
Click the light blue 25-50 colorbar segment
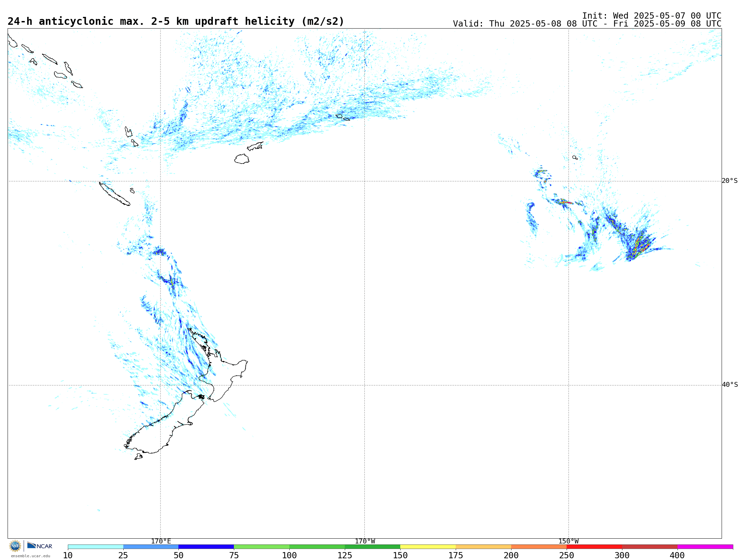pyautogui.click(x=151, y=547)
